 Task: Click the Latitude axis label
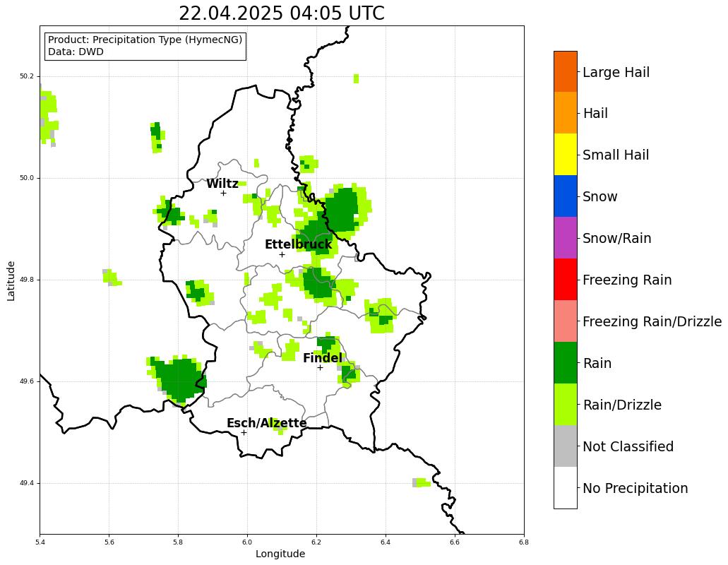(x=11, y=280)
